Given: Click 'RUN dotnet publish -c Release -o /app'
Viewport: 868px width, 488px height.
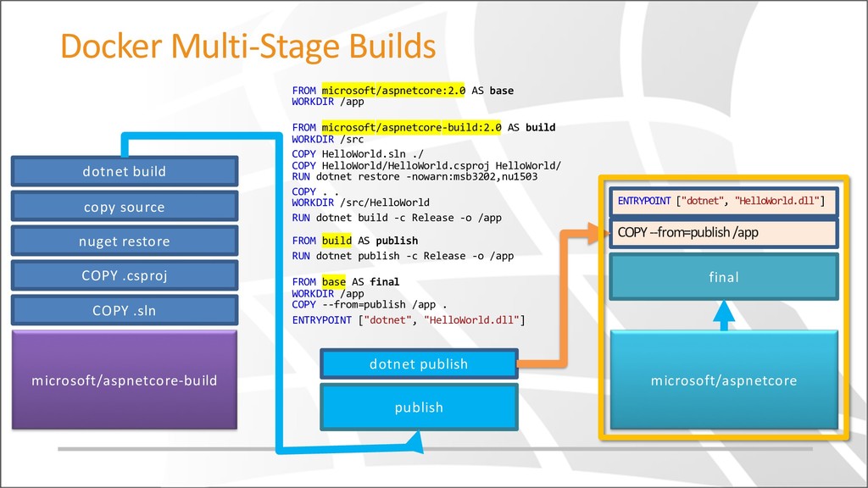Looking at the screenshot, I should pos(403,256).
